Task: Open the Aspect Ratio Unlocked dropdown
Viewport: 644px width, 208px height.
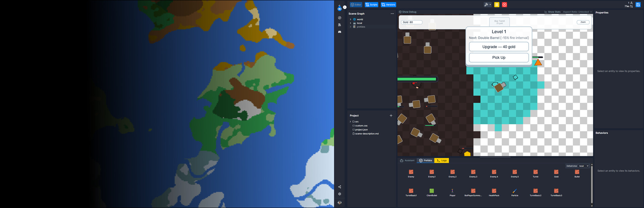Action: tap(577, 12)
